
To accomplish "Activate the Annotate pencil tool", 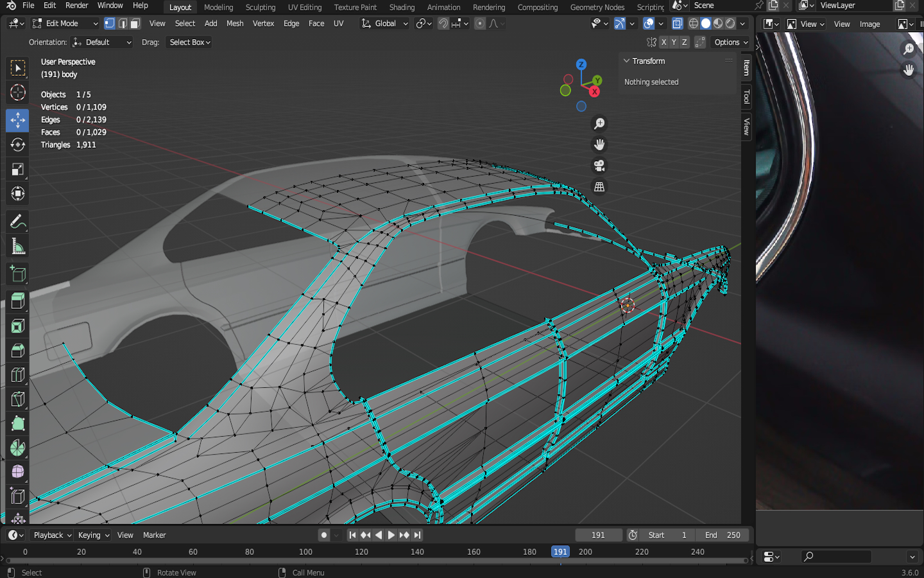I will click(x=17, y=222).
